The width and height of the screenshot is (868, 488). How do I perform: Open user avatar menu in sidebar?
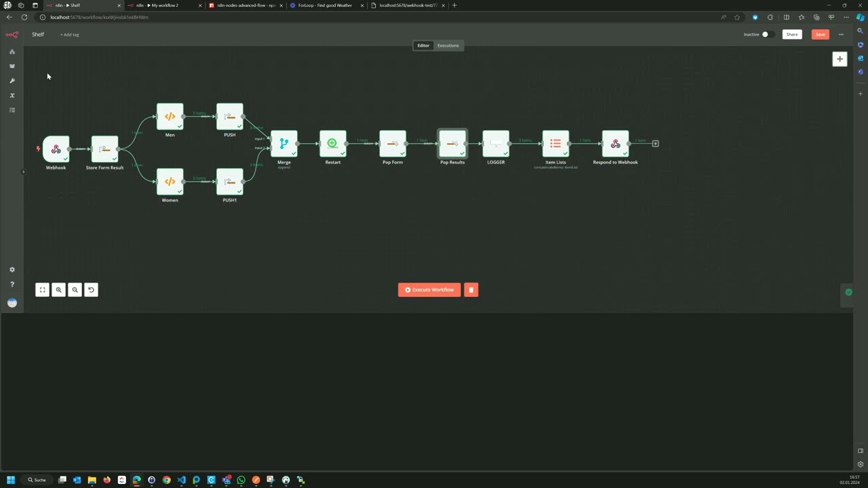(x=12, y=303)
